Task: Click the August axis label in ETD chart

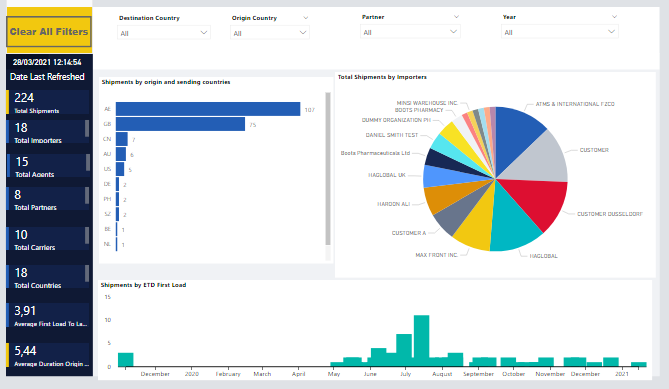Action: [x=442, y=374]
